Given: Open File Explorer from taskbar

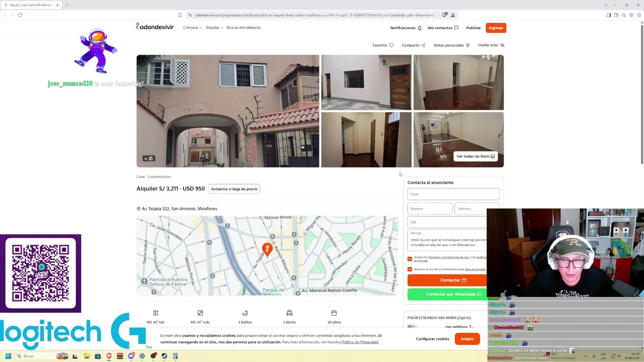Looking at the screenshot, I should click(x=87, y=356).
